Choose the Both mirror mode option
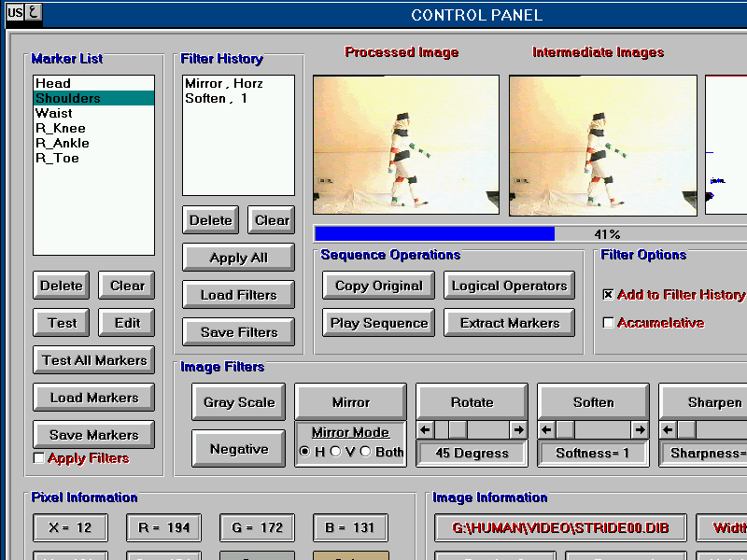The height and width of the screenshot is (560, 747). point(365,452)
